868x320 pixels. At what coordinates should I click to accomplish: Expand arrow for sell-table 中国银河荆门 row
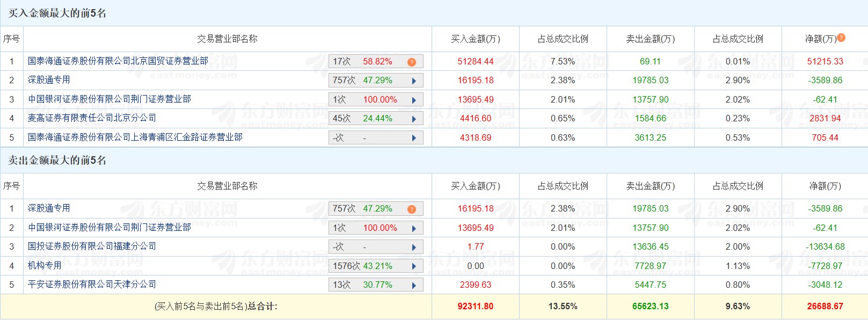coord(414,229)
